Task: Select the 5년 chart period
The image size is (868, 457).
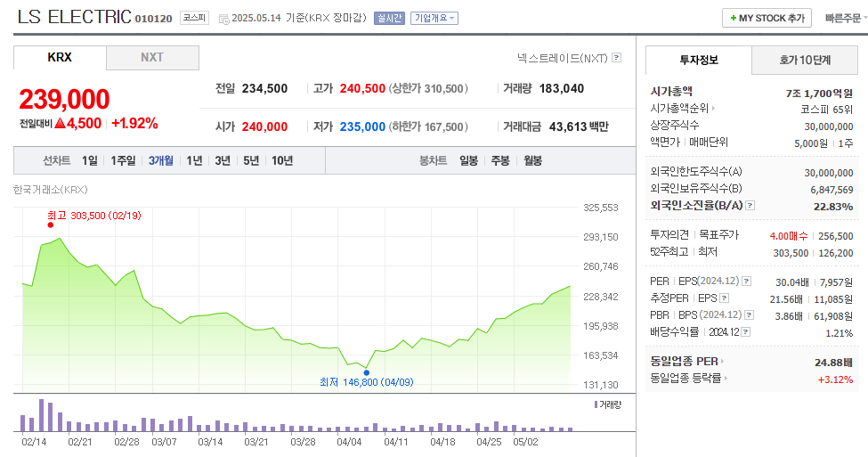Action: 251,160
